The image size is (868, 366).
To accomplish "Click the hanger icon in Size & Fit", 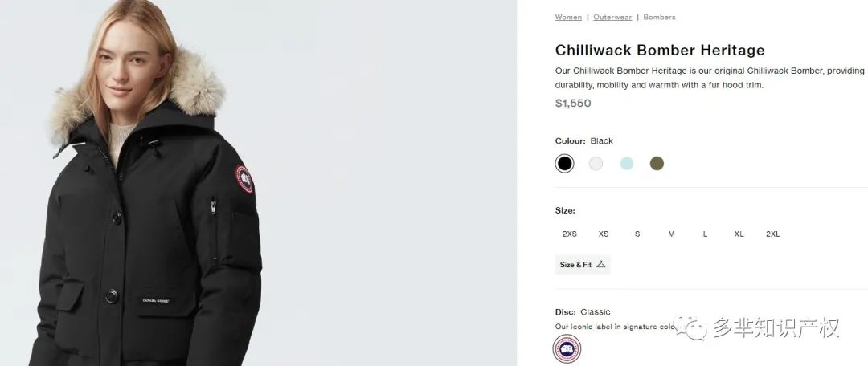I will click(x=600, y=264).
